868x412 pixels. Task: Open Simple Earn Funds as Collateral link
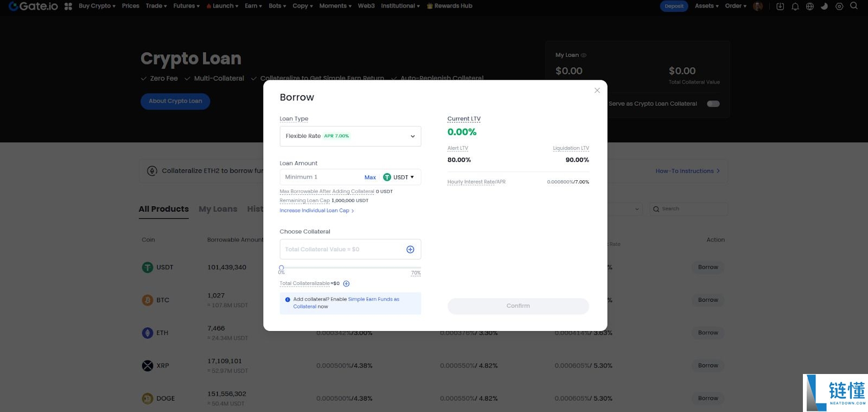pos(346,303)
